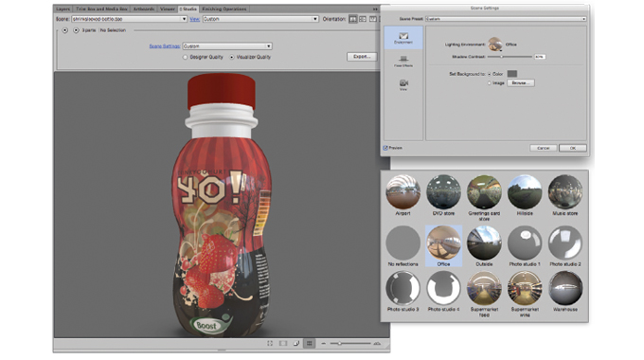Screen dimensions: 644x360
Task: Select the third Orientation layout icon
Action: pos(372,19)
